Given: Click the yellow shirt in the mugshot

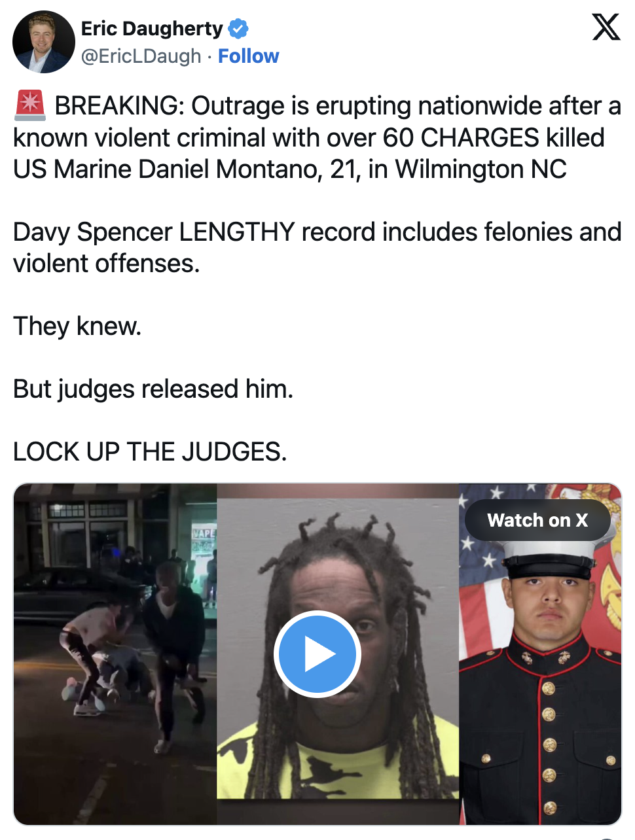Looking at the screenshot, I should tap(337, 762).
